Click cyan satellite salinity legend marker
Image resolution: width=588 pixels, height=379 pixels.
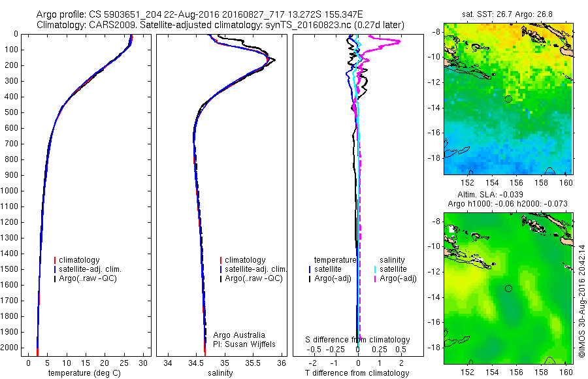click(375, 269)
